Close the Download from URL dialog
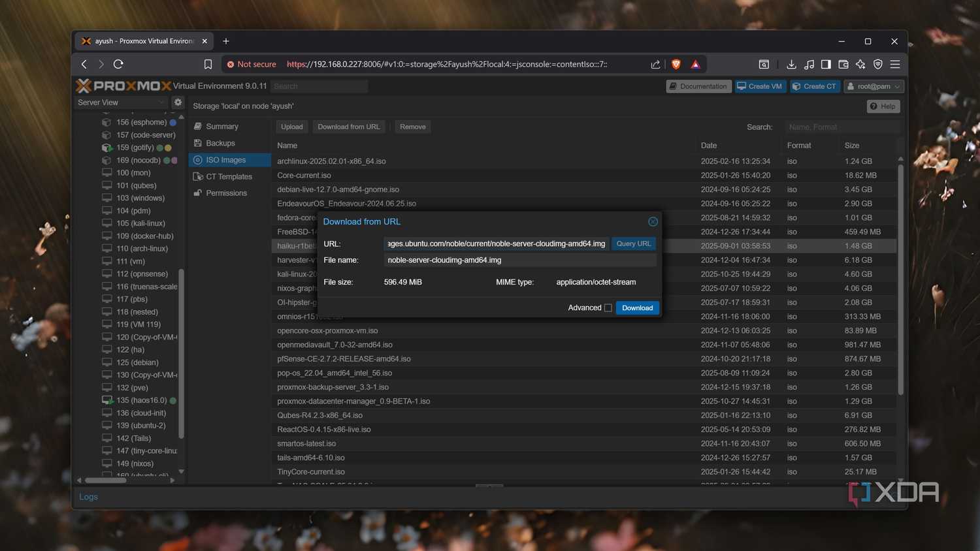 point(653,222)
